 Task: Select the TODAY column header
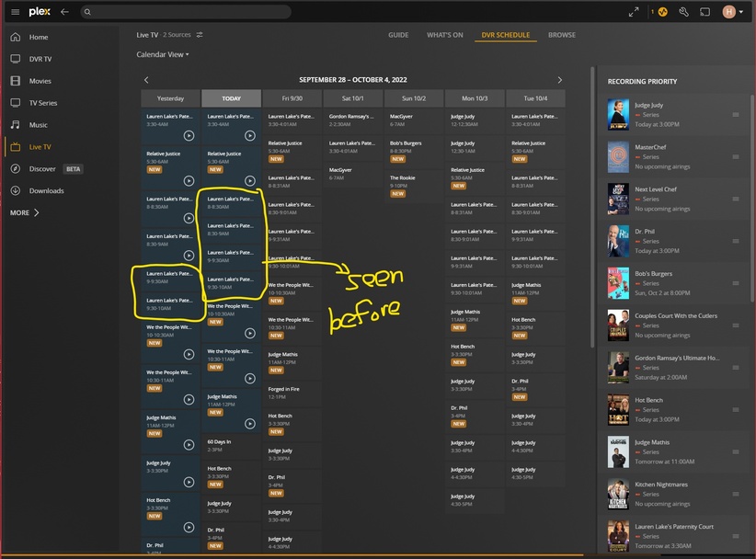232,98
